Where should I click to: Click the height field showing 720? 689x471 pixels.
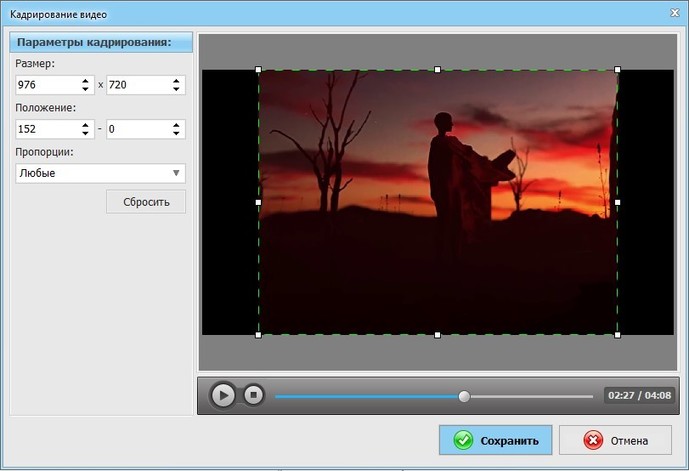pos(136,85)
